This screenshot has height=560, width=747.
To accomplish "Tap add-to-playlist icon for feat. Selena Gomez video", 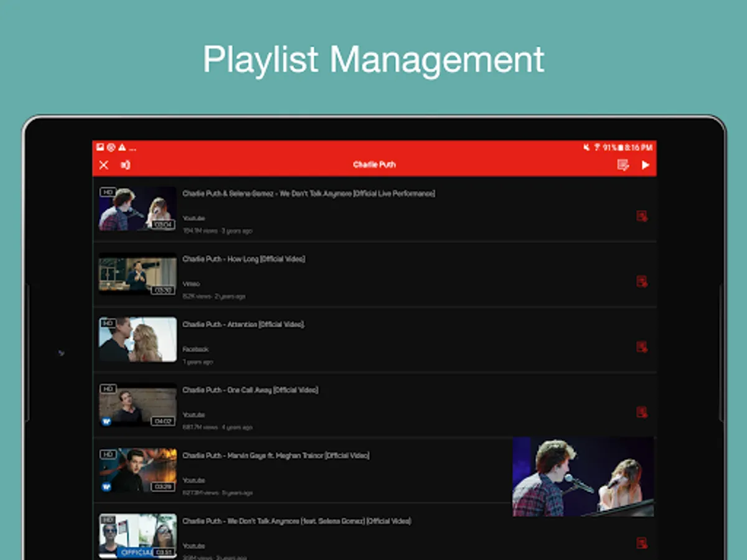I will [x=642, y=543].
